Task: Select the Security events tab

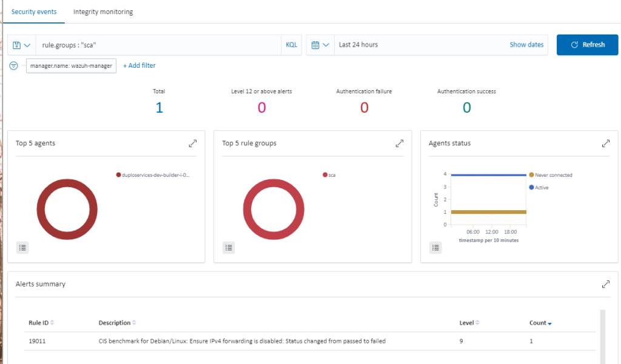Action: (34, 12)
